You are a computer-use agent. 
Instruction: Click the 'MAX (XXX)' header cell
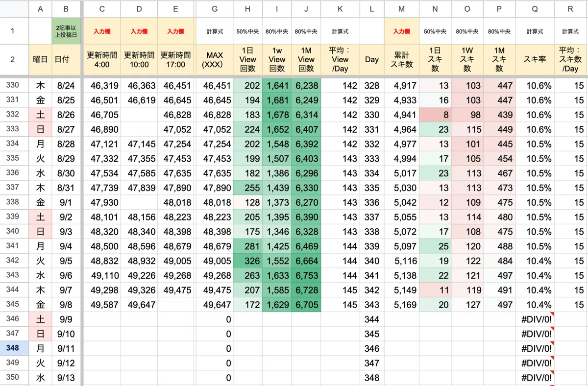[x=215, y=59]
